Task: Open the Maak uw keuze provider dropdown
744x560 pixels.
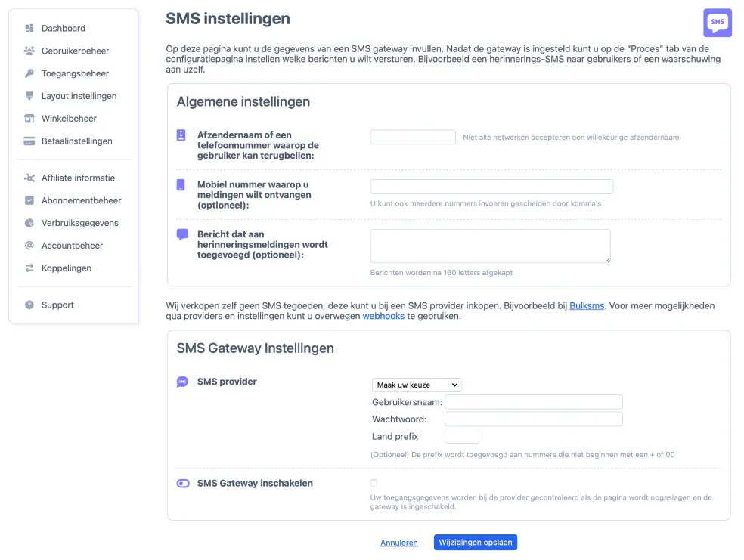Action: point(416,385)
